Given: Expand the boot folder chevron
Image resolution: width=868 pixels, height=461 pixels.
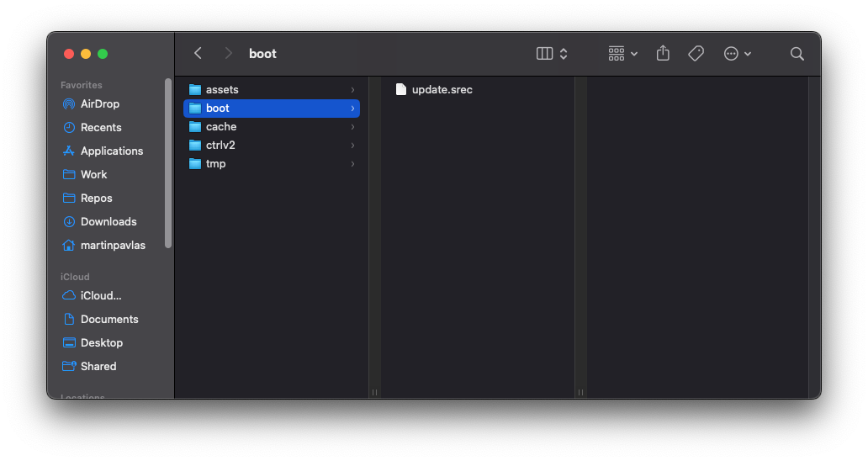Looking at the screenshot, I should pyautogui.click(x=352, y=108).
